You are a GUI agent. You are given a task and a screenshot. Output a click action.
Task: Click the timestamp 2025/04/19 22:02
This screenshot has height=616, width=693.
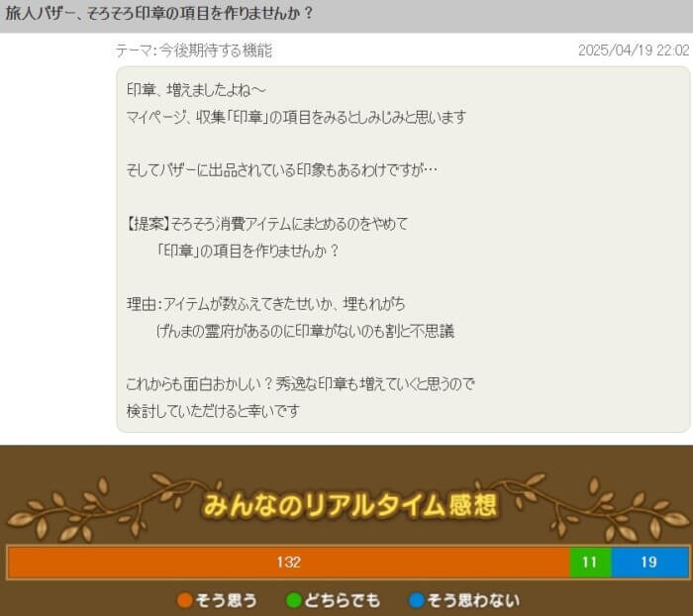click(x=633, y=51)
